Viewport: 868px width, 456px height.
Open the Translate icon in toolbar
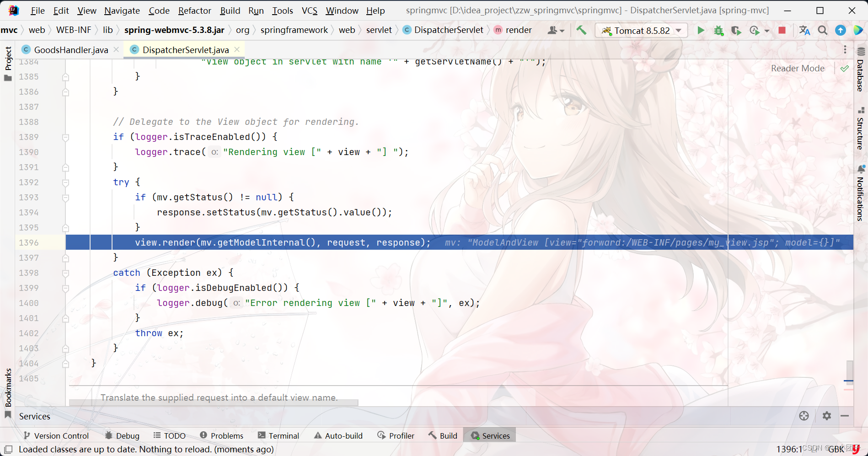pyautogui.click(x=804, y=30)
